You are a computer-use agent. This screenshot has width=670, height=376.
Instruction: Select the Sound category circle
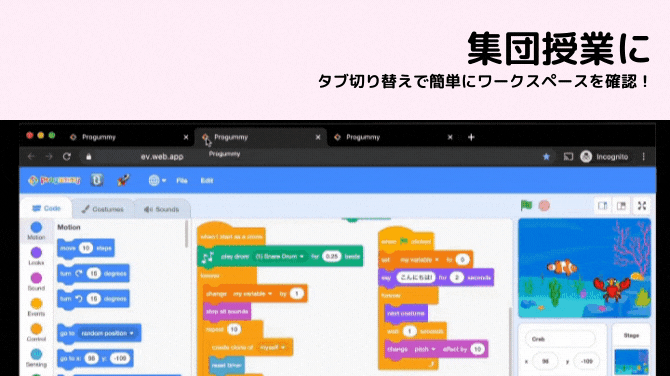coord(36,278)
